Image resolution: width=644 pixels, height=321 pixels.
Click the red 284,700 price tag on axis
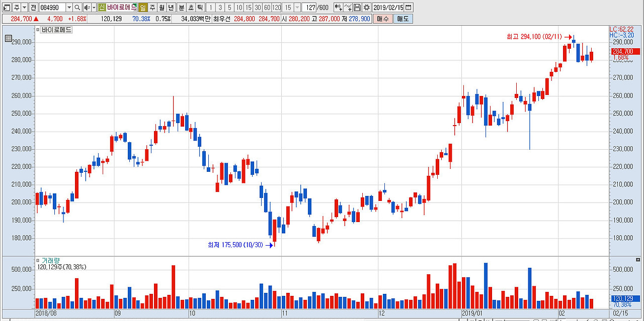625,51
